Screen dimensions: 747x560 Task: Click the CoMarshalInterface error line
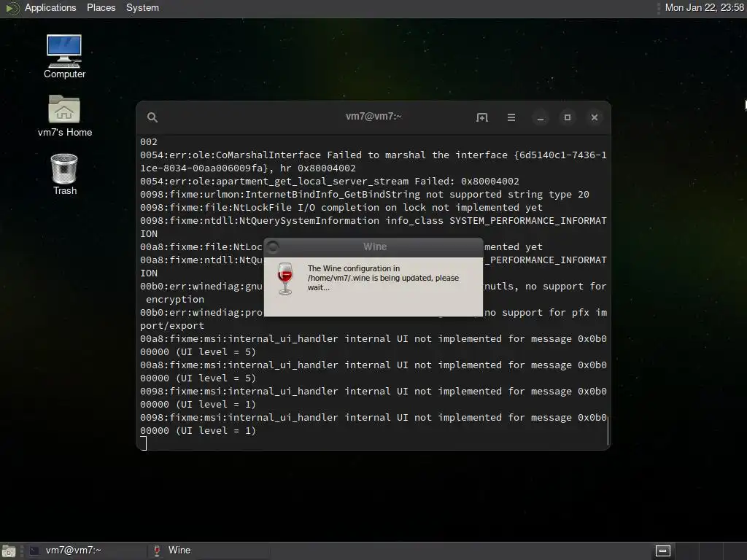373,161
